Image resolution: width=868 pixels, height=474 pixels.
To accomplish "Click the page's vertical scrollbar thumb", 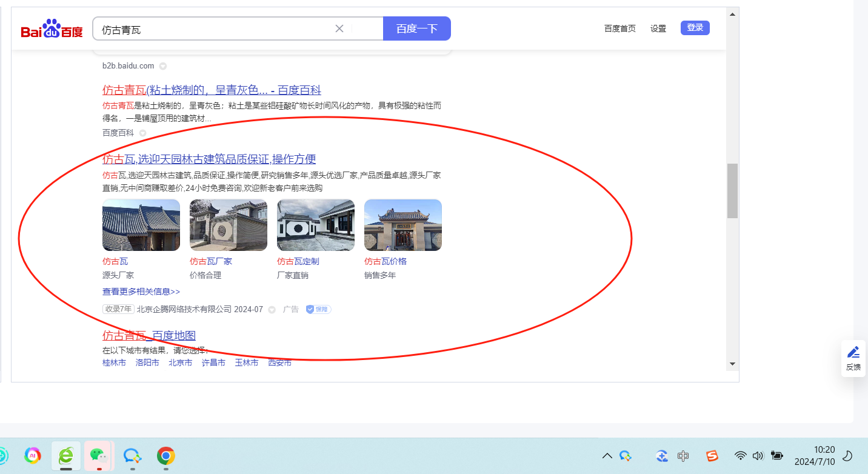I will [x=732, y=190].
